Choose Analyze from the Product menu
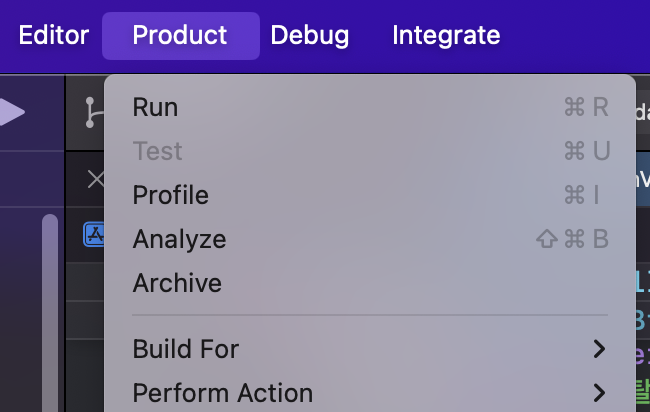 (x=179, y=239)
